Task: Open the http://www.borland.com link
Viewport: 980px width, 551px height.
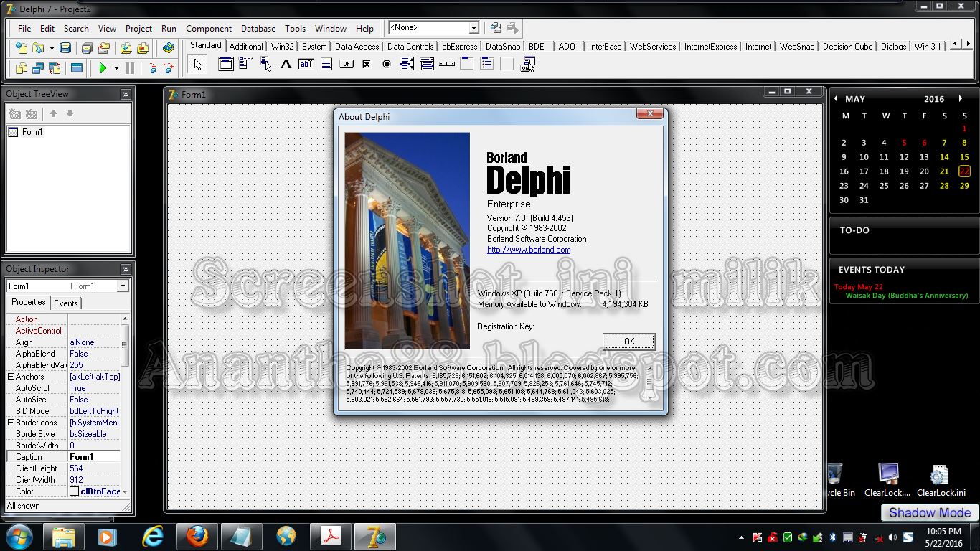Action: [x=529, y=250]
